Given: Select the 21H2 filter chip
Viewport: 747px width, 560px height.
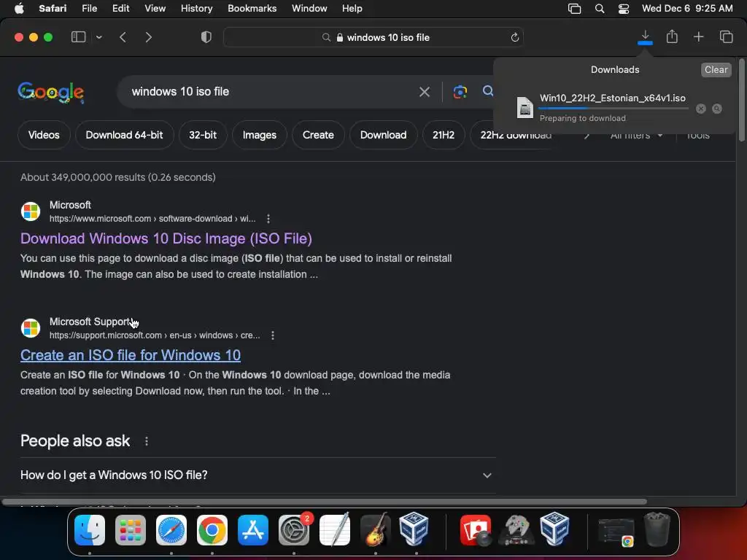Looking at the screenshot, I should pos(444,135).
